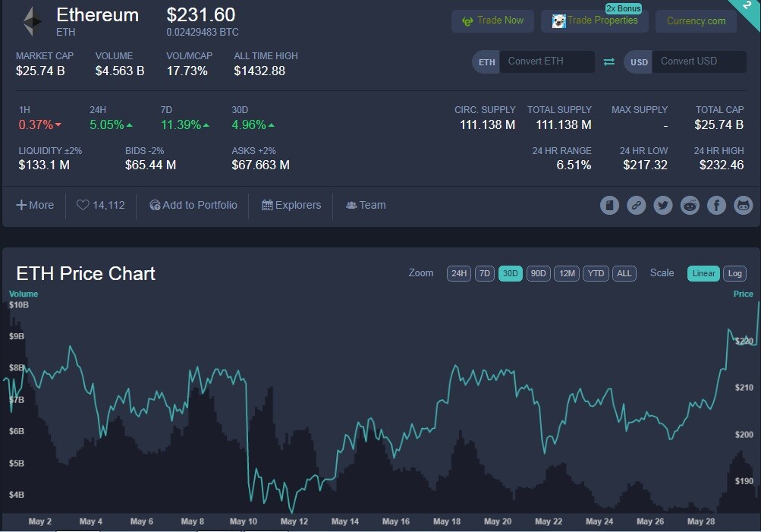Click the $217.32 24 HR LOW value
761x532 pixels.
coord(645,165)
